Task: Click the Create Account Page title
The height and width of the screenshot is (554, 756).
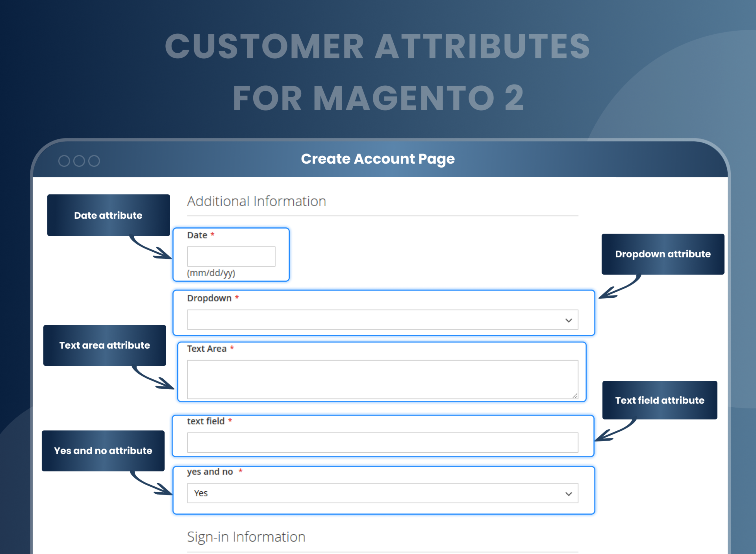Action: (378, 159)
